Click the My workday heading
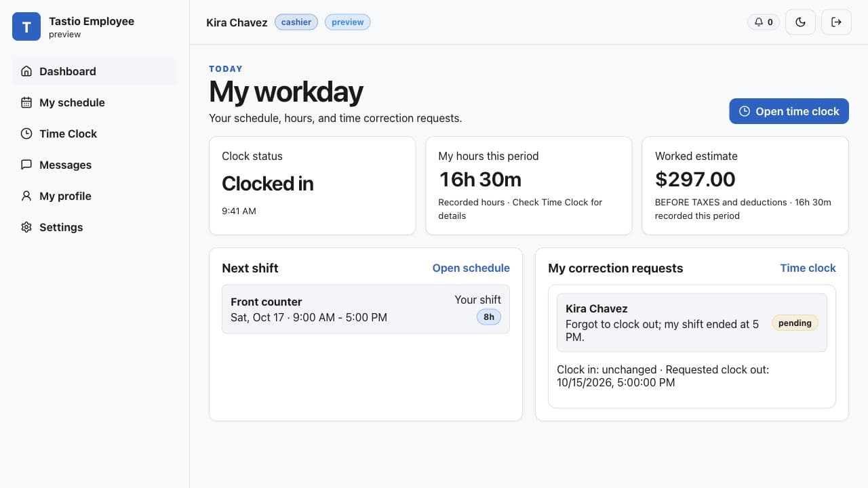Image resolution: width=868 pixels, height=488 pixels. pos(285,91)
